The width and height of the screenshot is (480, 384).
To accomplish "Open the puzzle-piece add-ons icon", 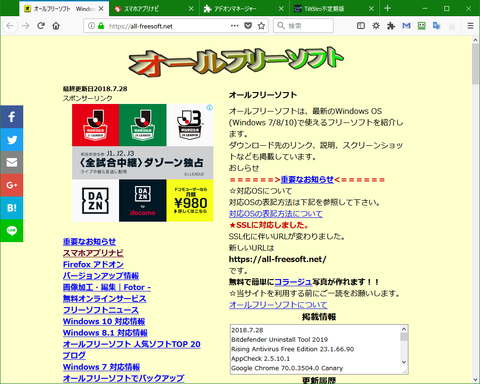I will (x=391, y=26).
